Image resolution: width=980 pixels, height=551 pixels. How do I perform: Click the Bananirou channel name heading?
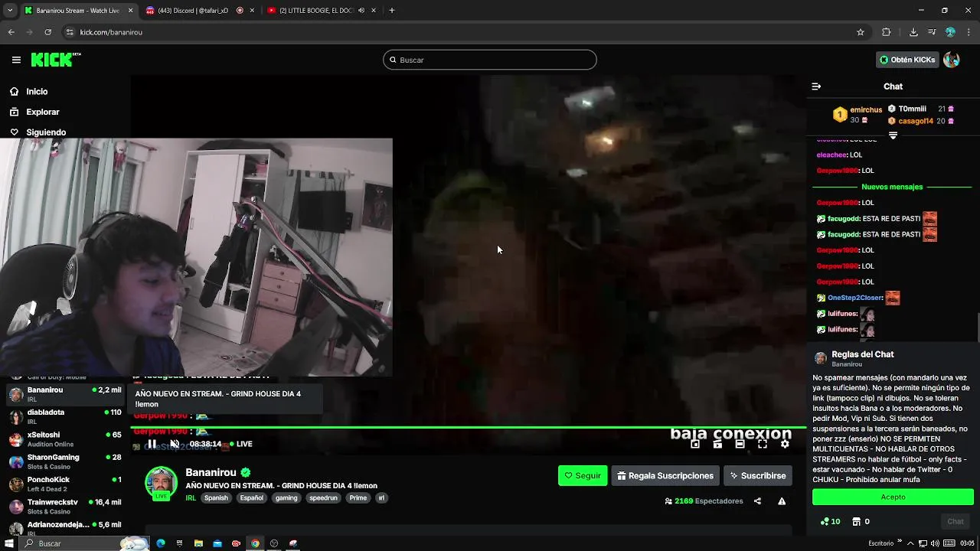(x=211, y=472)
